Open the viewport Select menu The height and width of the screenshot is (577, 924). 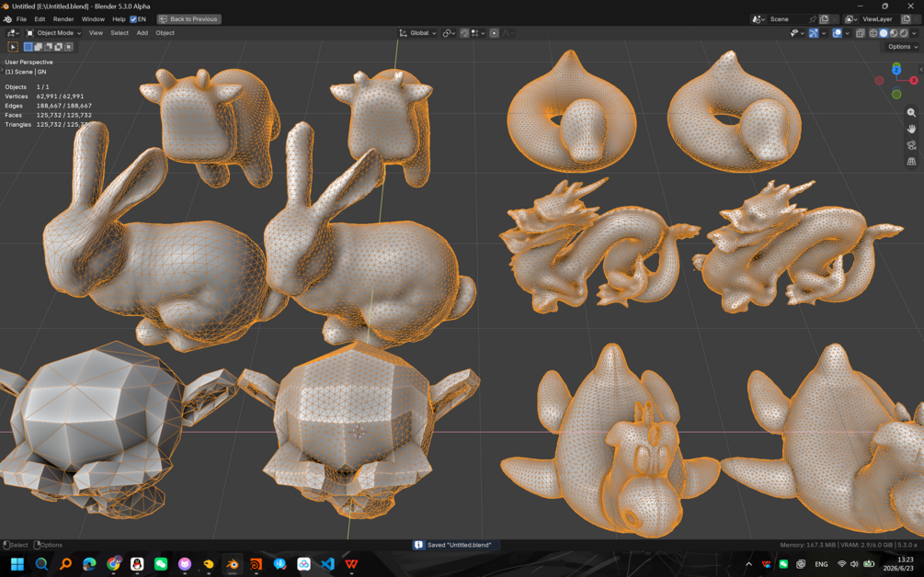point(120,33)
